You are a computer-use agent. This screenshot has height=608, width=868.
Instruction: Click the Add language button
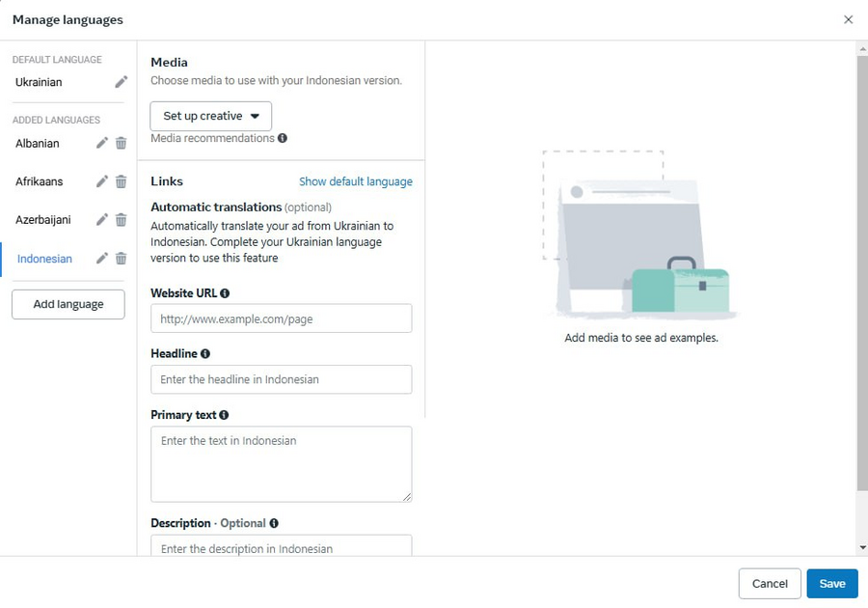coord(68,305)
